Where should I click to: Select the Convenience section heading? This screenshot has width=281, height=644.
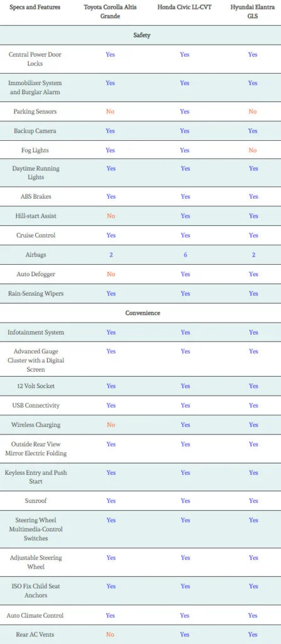pyautogui.click(x=143, y=313)
